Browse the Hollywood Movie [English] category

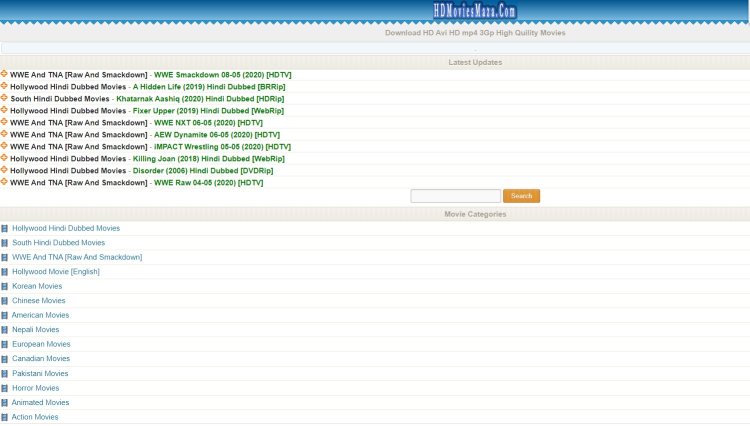tap(56, 272)
